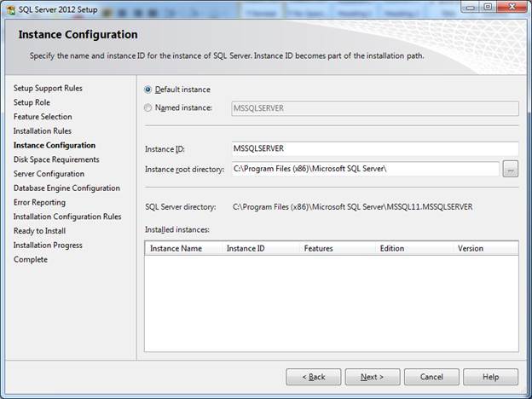
Task: Sort by the Version column header
Action: [x=485, y=248]
